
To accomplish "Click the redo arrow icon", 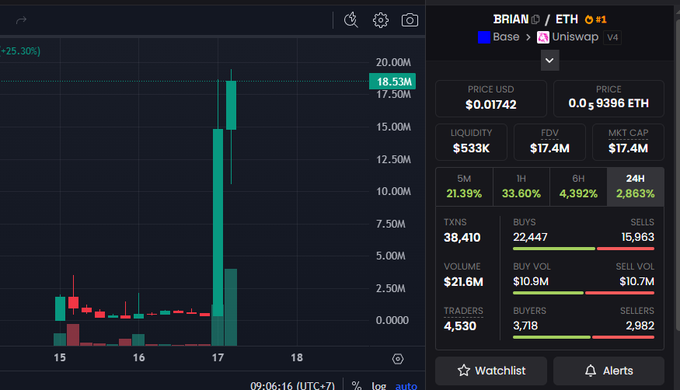I will 21,20.
